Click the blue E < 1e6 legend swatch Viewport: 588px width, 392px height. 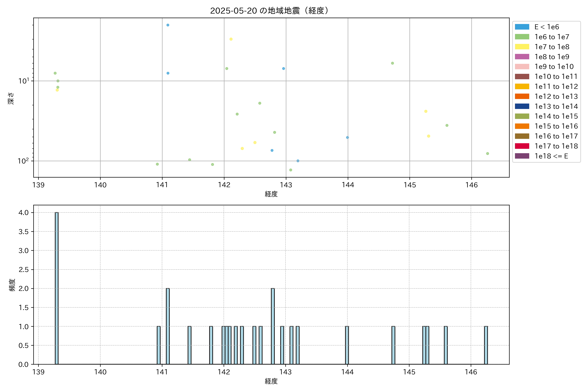(522, 27)
